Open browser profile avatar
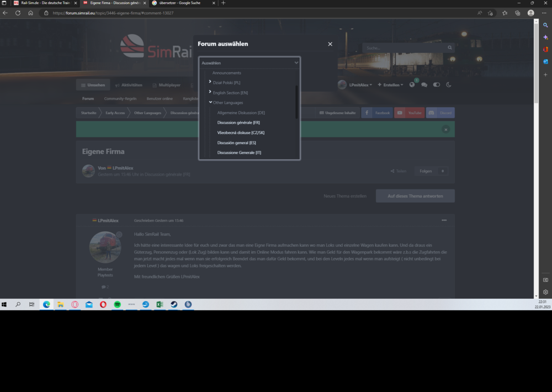Screen dimensions: 552x392 pyautogui.click(x=531, y=13)
